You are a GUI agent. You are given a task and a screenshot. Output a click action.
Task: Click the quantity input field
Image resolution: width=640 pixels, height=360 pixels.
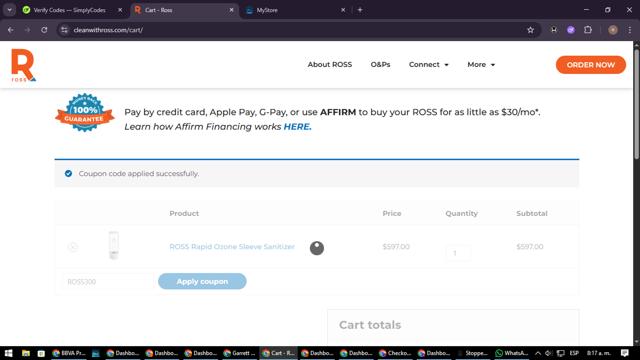(x=458, y=253)
